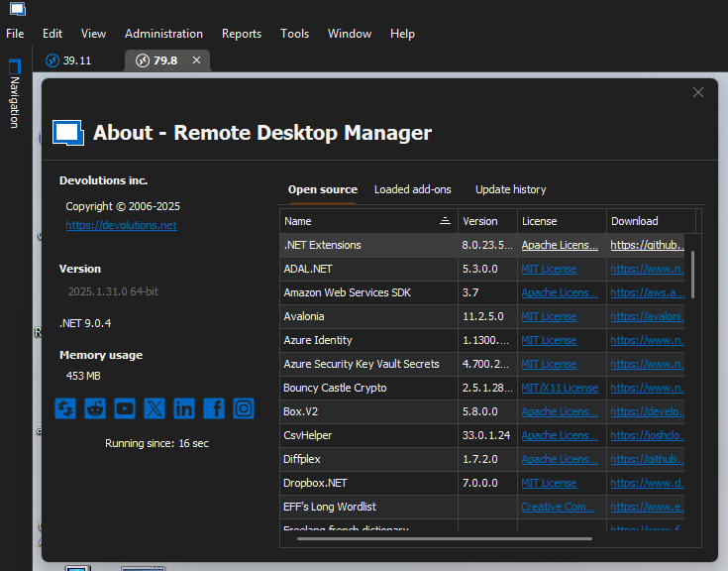Close the 79.8 session tab

(x=196, y=59)
